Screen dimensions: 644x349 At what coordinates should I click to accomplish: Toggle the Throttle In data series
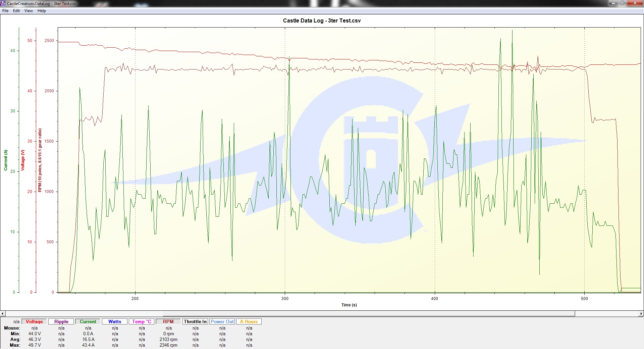pos(195,321)
